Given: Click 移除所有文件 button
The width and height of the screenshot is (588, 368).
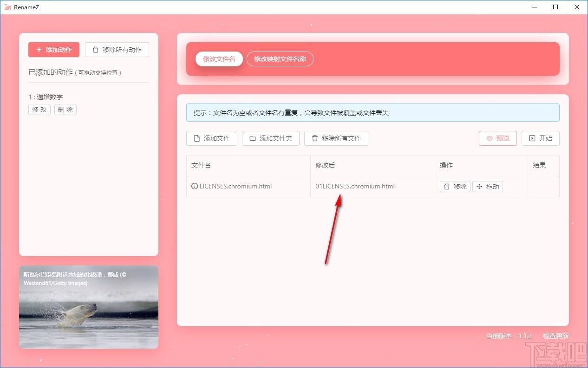Looking at the screenshot, I should pyautogui.click(x=336, y=138).
